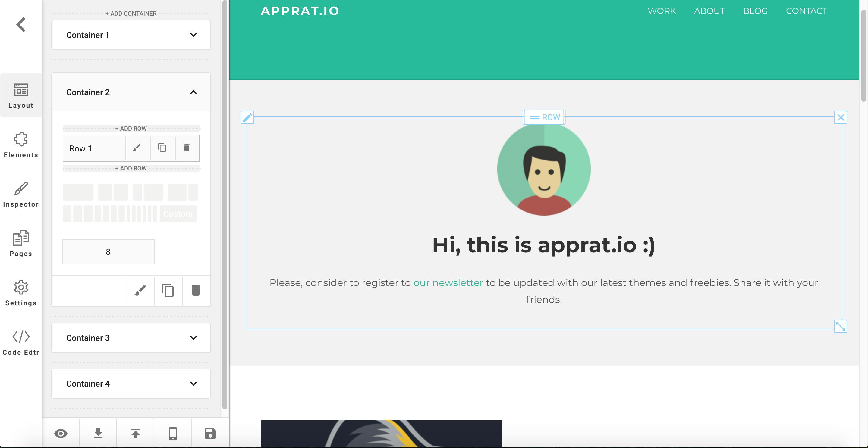Click the page preview vertical scrollbar

(x=863, y=55)
